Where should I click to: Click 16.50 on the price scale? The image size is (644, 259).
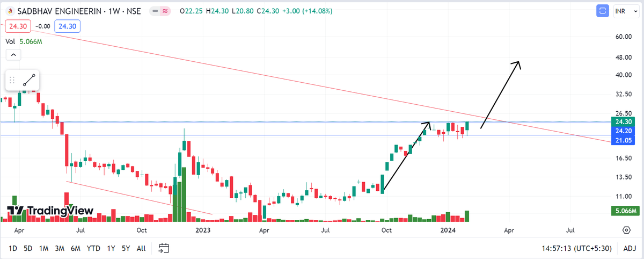[623, 158]
